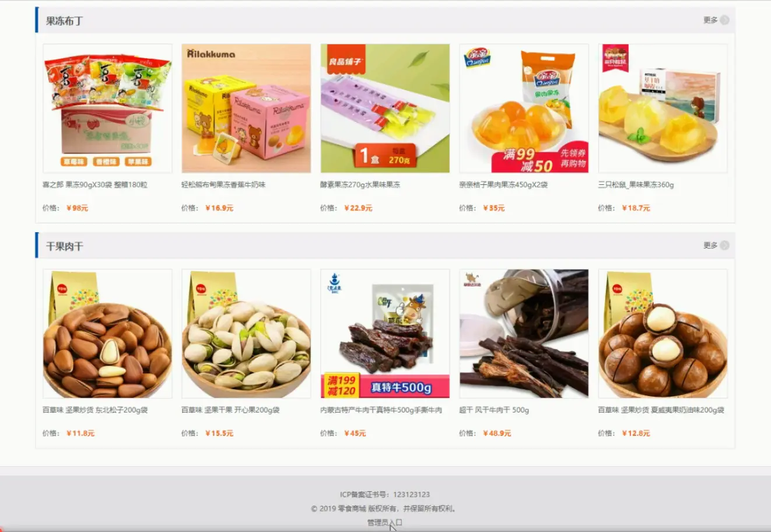Image resolution: width=771 pixels, height=532 pixels.
Task: Select the 夏威夷果 macadamia product image
Action: coord(663,334)
